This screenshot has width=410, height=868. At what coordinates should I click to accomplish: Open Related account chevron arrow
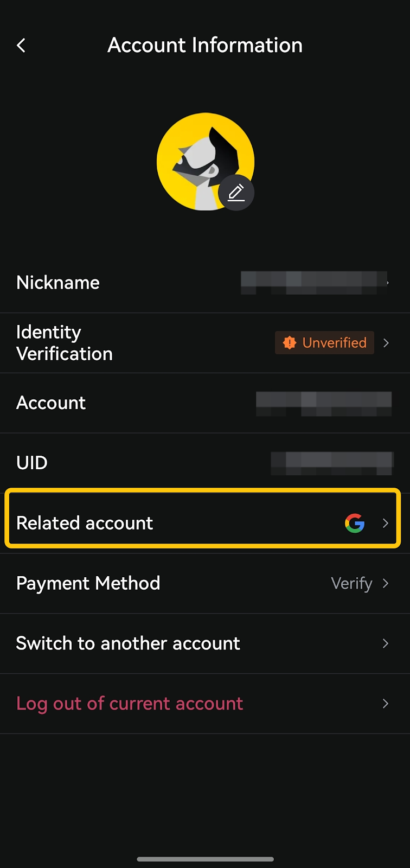pos(386,523)
